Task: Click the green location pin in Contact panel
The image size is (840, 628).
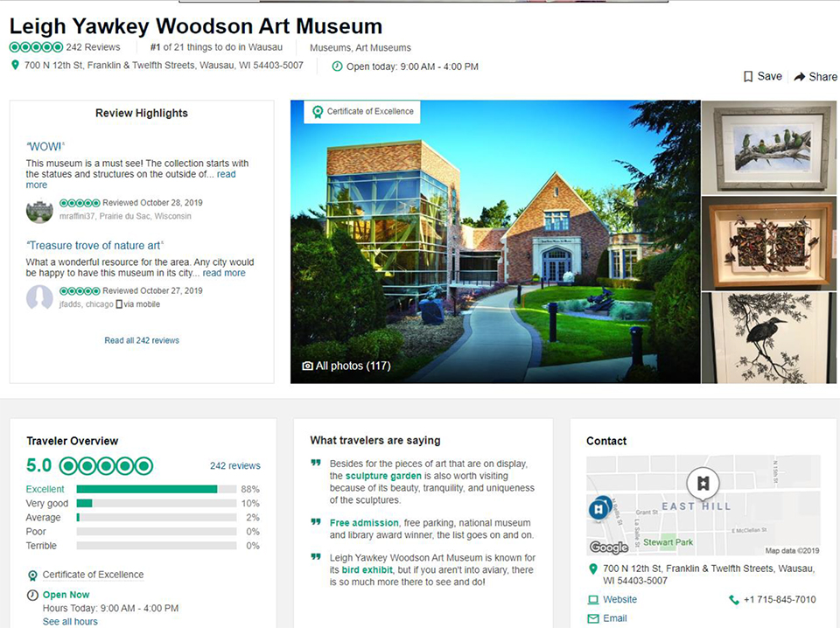Action: coord(593,569)
